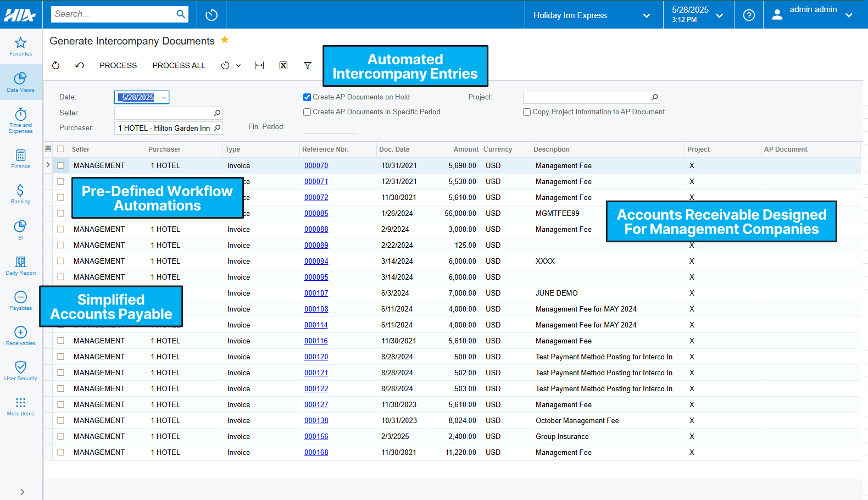Select checkbox for invoice 000168 row
The image size is (868, 500).
click(60, 452)
